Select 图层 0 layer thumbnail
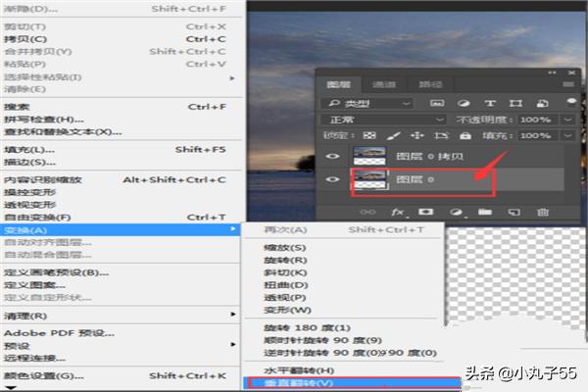This screenshot has height=392, width=588. tap(369, 179)
